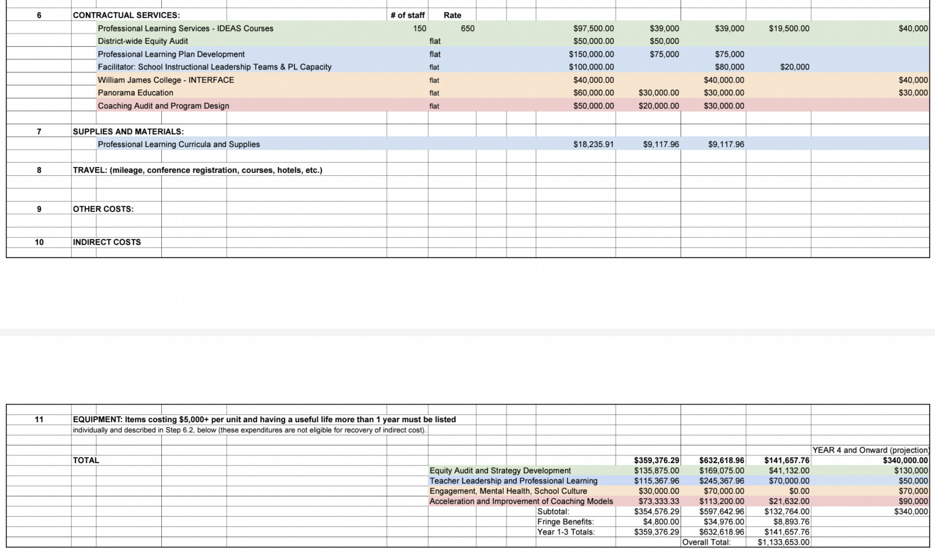935x560 pixels.
Task: Select the $97,500.00 amount cell
Action: pyautogui.click(x=593, y=29)
